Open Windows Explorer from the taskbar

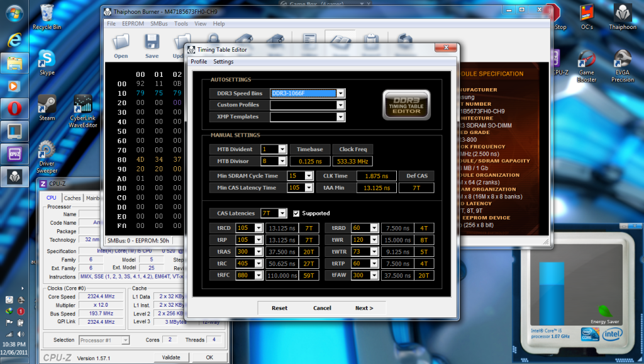pos(14,64)
